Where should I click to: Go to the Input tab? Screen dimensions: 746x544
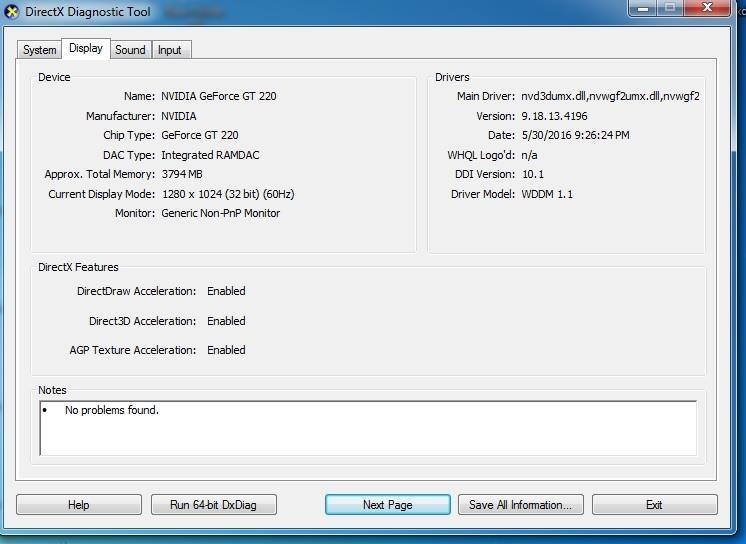[x=170, y=50]
